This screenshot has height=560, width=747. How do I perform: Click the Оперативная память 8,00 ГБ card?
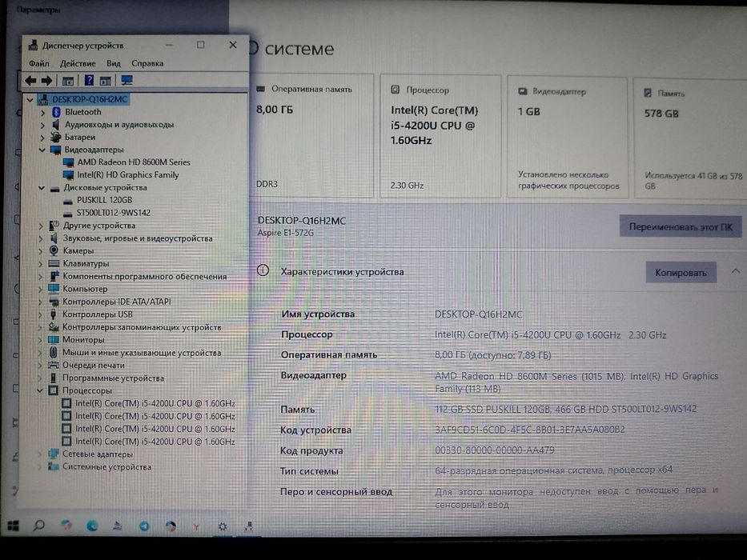pos(312,136)
